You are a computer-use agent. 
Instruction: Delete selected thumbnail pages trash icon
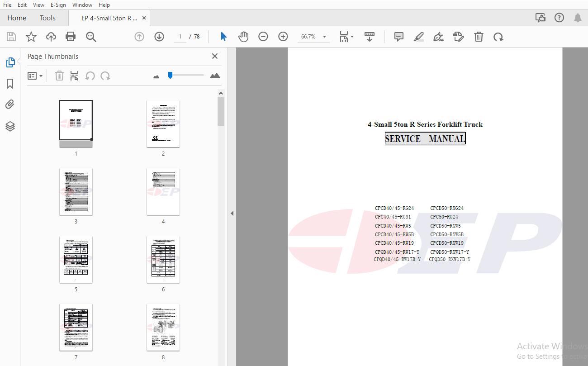point(59,76)
